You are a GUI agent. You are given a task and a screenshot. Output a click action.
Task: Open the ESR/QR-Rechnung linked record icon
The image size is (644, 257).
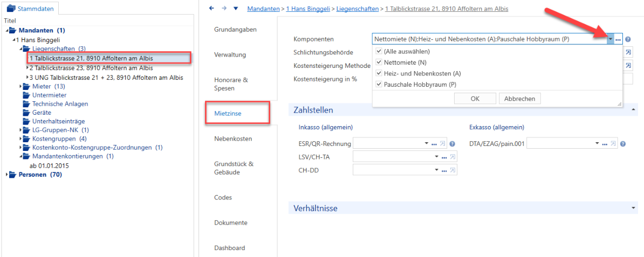click(442, 144)
